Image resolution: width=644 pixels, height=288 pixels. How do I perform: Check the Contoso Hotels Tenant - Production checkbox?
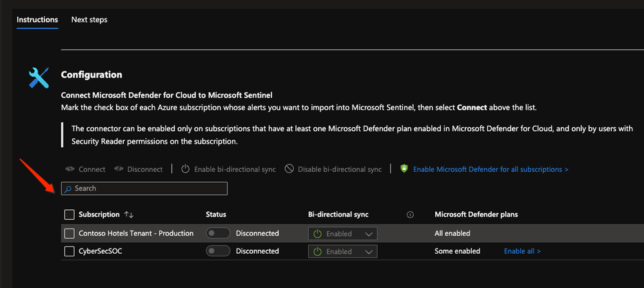click(x=70, y=233)
